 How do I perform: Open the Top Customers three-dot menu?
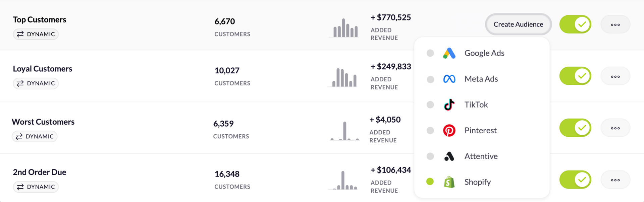pos(615,25)
